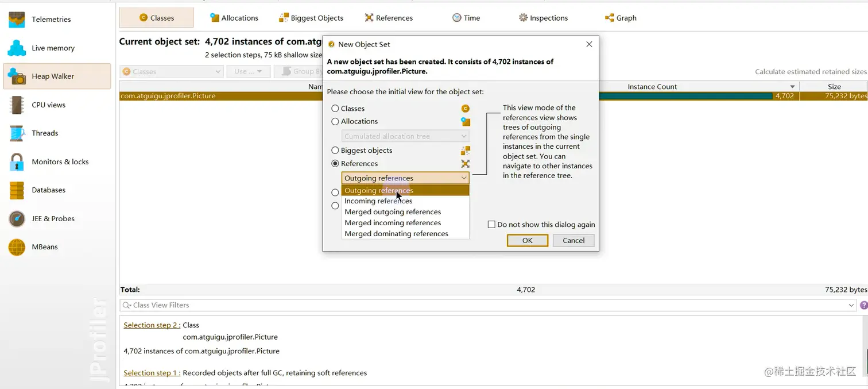Open JEE & Probes section

(x=56, y=219)
